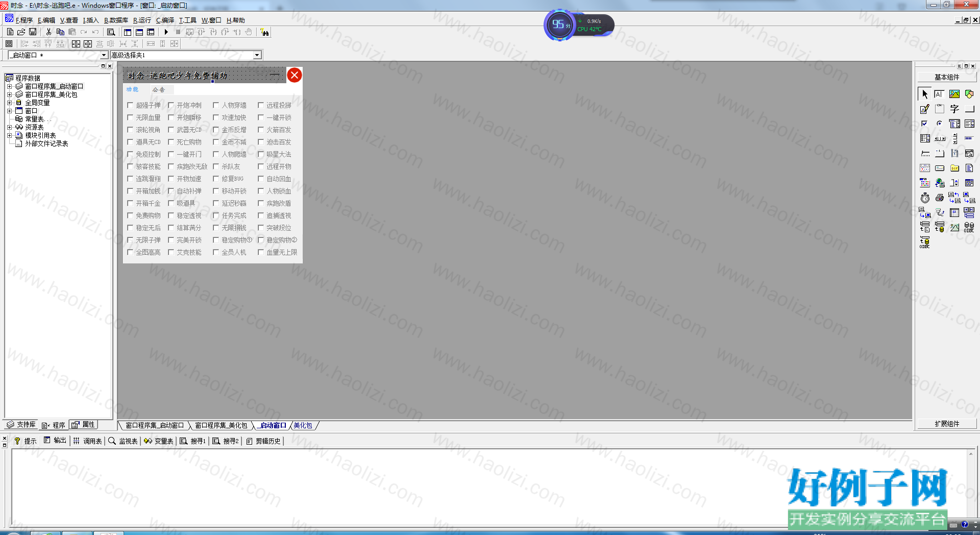Select the directory DIR box component
The height and width of the screenshot is (535, 980).
point(954,168)
